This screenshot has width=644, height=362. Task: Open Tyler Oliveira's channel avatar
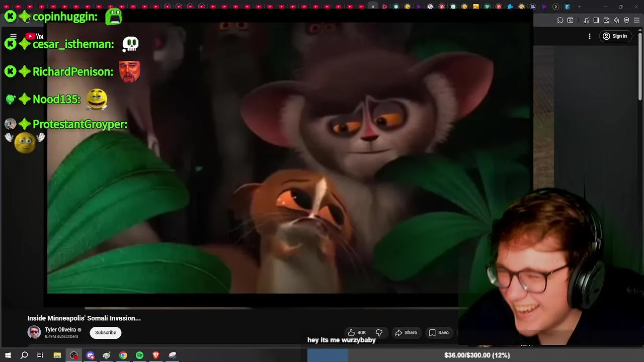(34, 332)
